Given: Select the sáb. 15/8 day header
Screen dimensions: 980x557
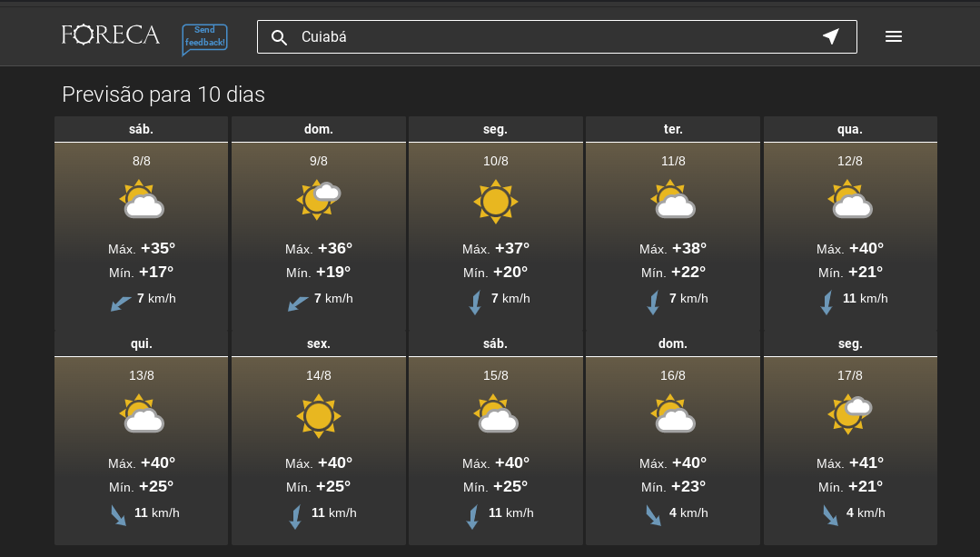Looking at the screenshot, I should 496,343.
